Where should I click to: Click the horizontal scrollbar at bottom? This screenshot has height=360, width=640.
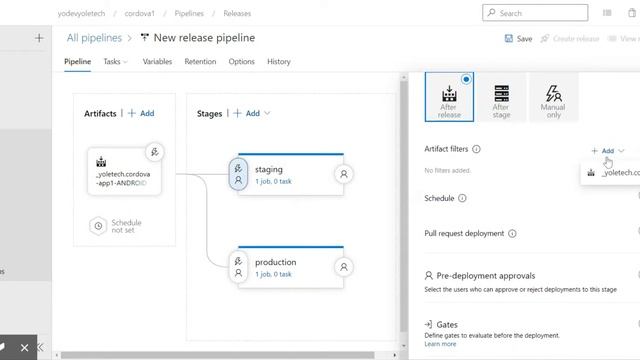(218, 355)
